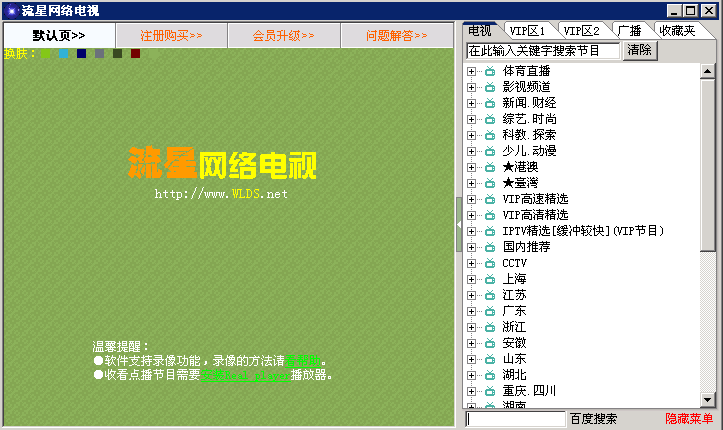Click the Baidu search input box
This screenshot has height=430, width=723.
pos(516,419)
